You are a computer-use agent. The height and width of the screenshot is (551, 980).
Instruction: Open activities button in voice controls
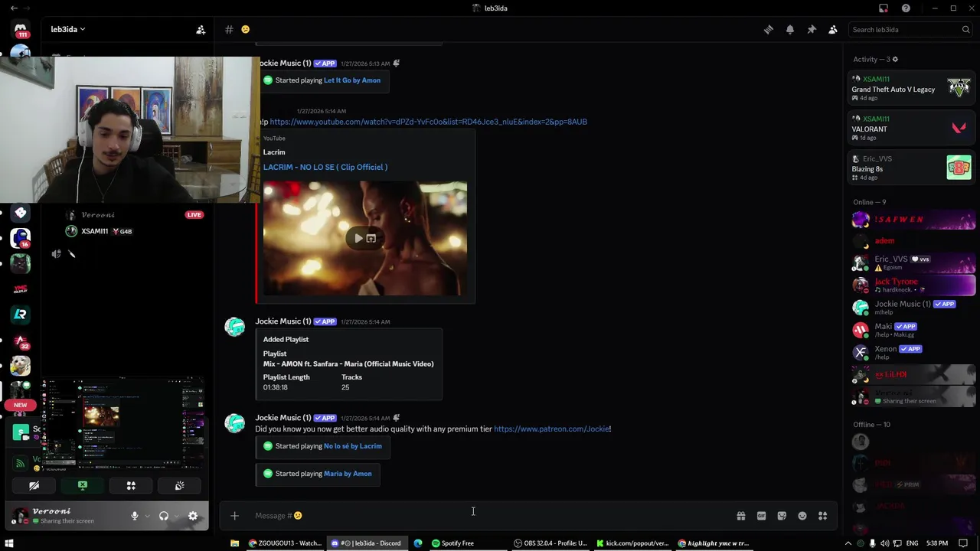coord(131,486)
